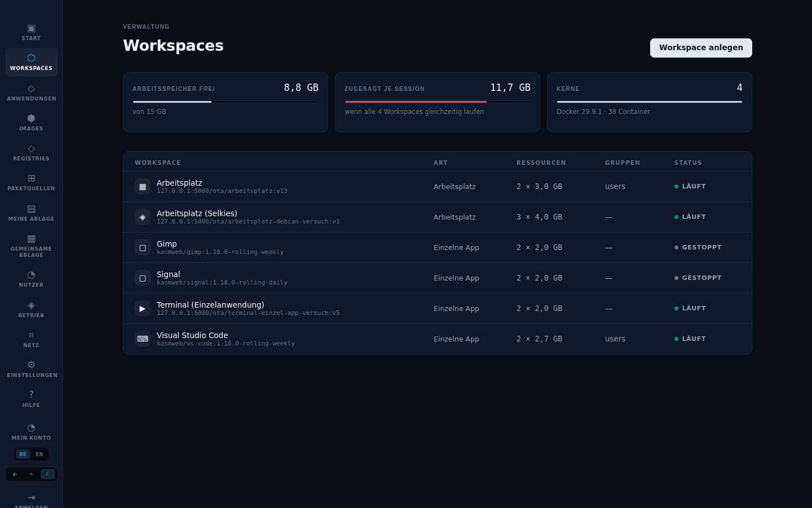This screenshot has width=812, height=508.
Task: Click the LÄUFT status of Terminal (Einzelanwendung)
Action: click(690, 308)
